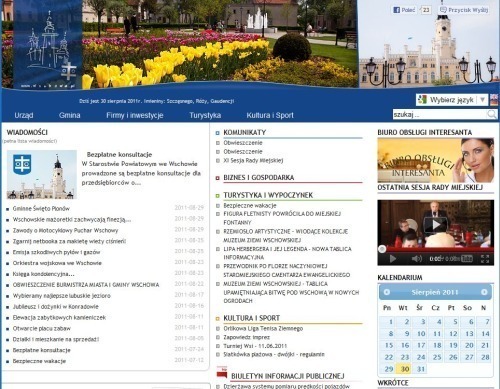Open Otwarcie placu zabaw news
The height and width of the screenshot is (389, 500).
[x=42, y=328]
